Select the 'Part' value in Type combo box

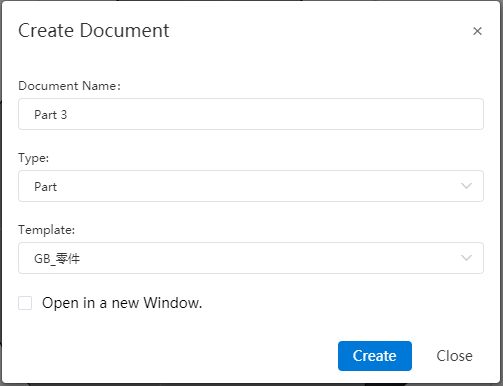pyautogui.click(x=46, y=187)
